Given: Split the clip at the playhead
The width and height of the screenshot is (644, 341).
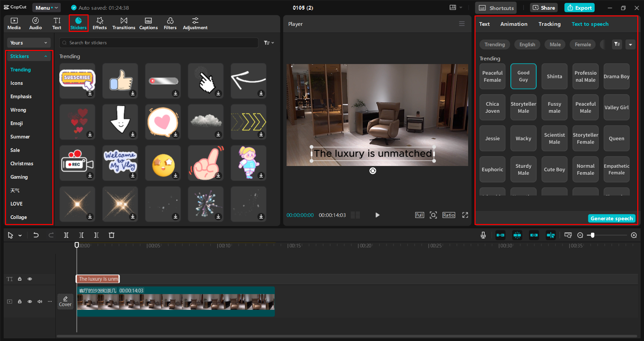Looking at the screenshot, I should (66, 235).
